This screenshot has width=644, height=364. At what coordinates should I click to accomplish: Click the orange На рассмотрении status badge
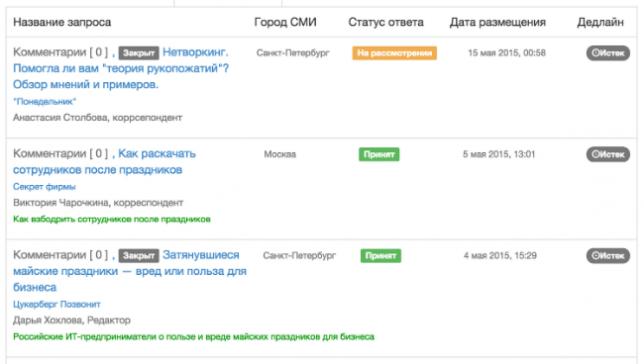coord(394,53)
